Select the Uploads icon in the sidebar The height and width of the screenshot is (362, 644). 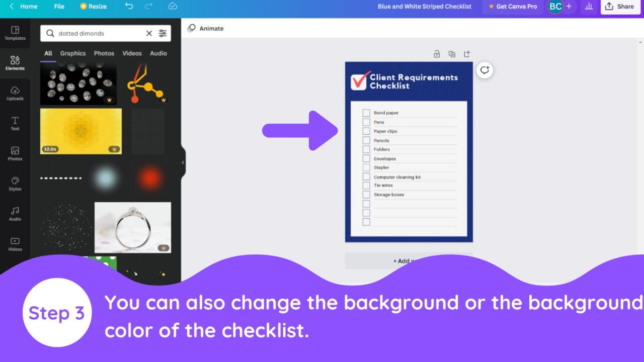point(15,93)
